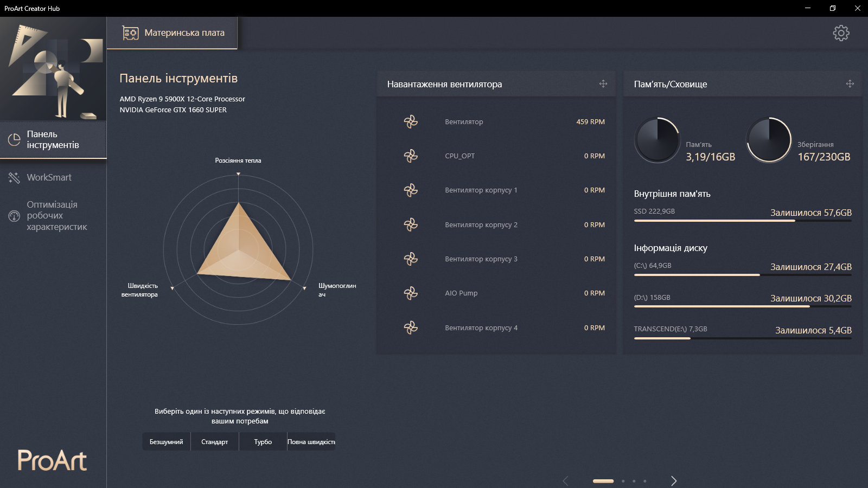This screenshot has height=488, width=868.
Task: Click the Пам'ять/Сховище panel title
Action: click(x=671, y=84)
